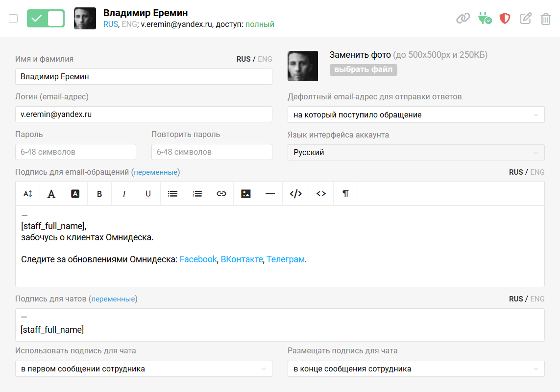Pick the text background color tool
Screen dimensions: 560x392
75,194
